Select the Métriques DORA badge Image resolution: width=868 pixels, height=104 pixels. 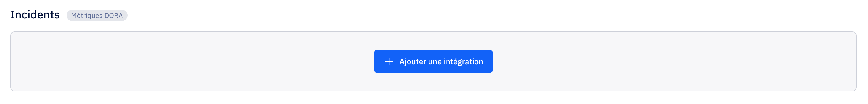97,15
